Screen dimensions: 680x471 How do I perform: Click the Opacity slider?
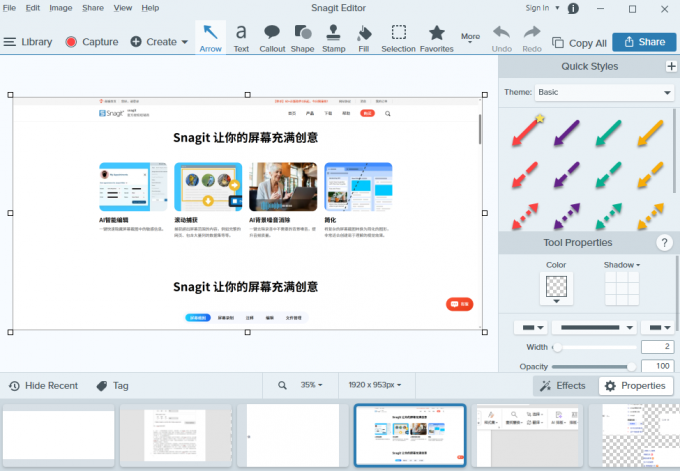pos(594,367)
